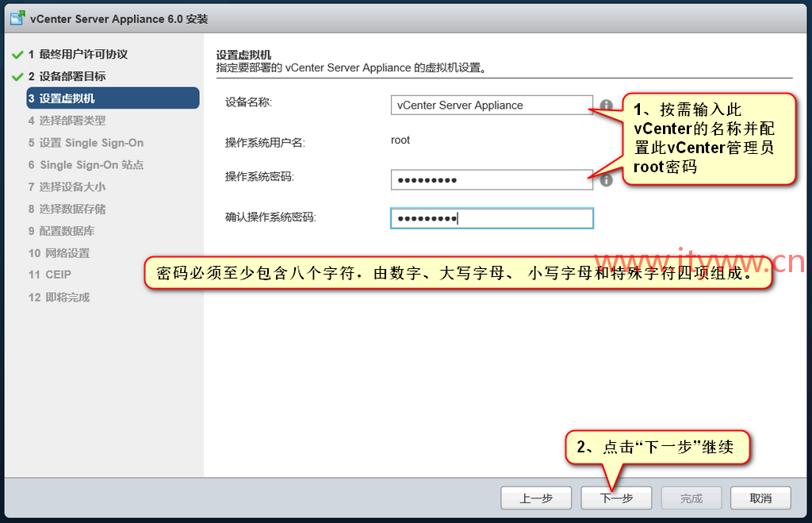Click the info icon beside the appliance name field
Viewport: 812px width, 523px height.
tap(606, 106)
